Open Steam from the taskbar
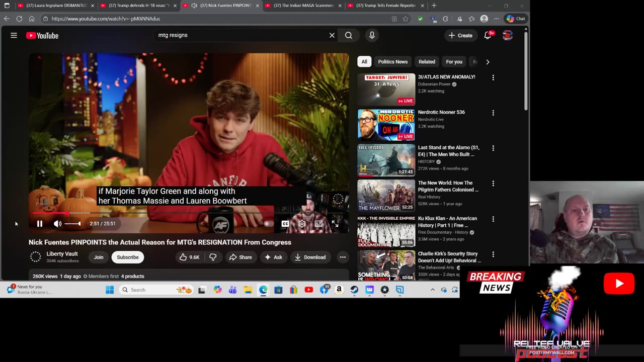Image resolution: width=644 pixels, height=362 pixels. tap(354, 290)
